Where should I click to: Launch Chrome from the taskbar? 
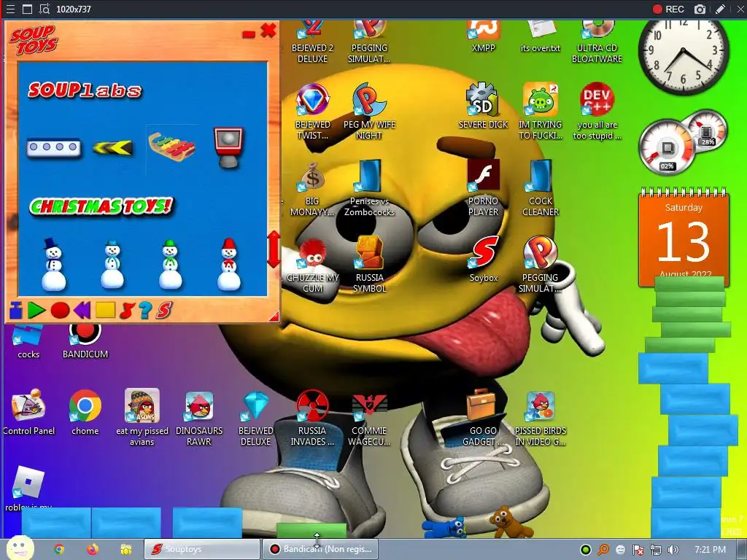(x=59, y=549)
